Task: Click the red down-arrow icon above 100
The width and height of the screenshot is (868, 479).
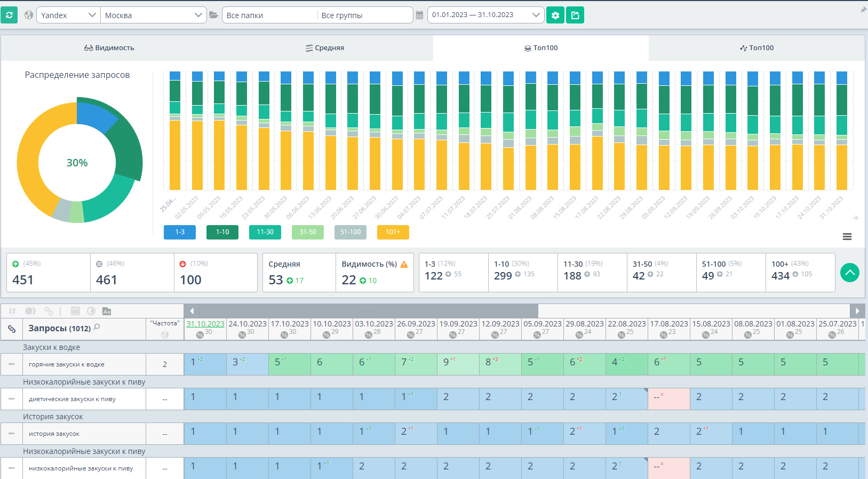Action: pos(183,264)
